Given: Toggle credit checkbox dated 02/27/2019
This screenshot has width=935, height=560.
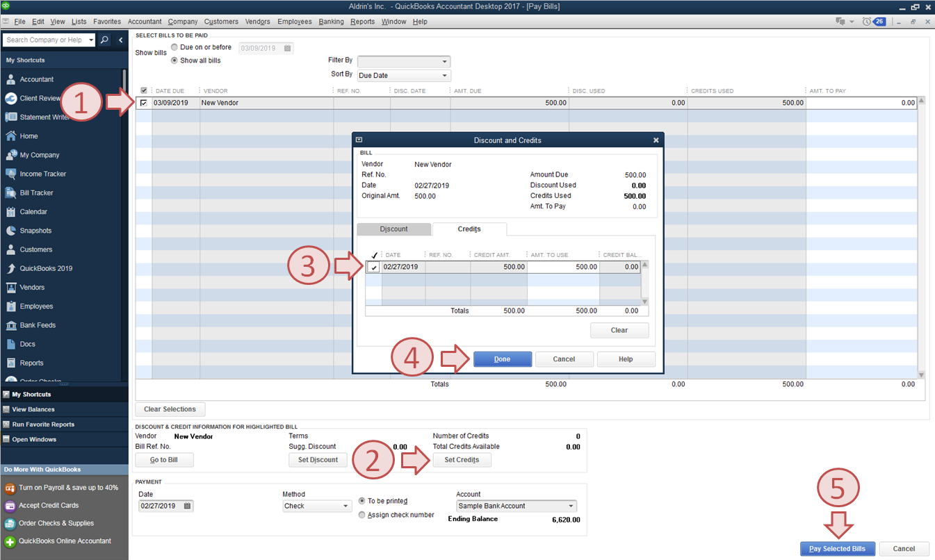Looking at the screenshot, I should [x=374, y=267].
